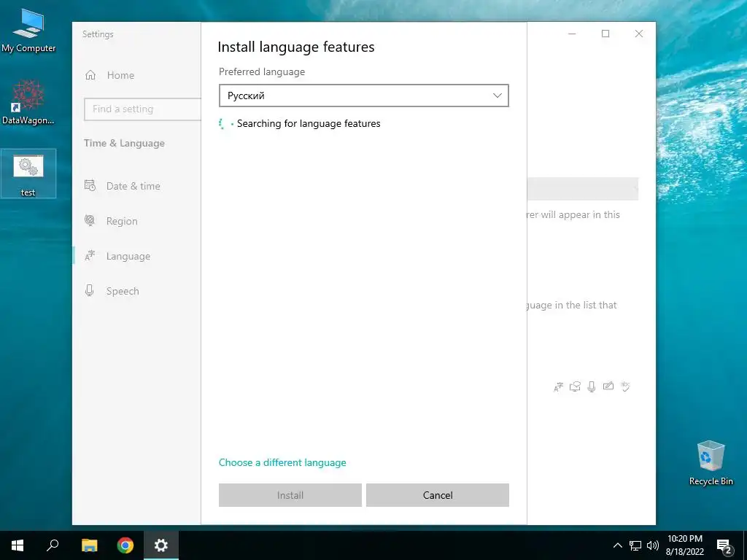Select the test desktop file icon
This screenshot has width=747, height=560.
(x=28, y=174)
